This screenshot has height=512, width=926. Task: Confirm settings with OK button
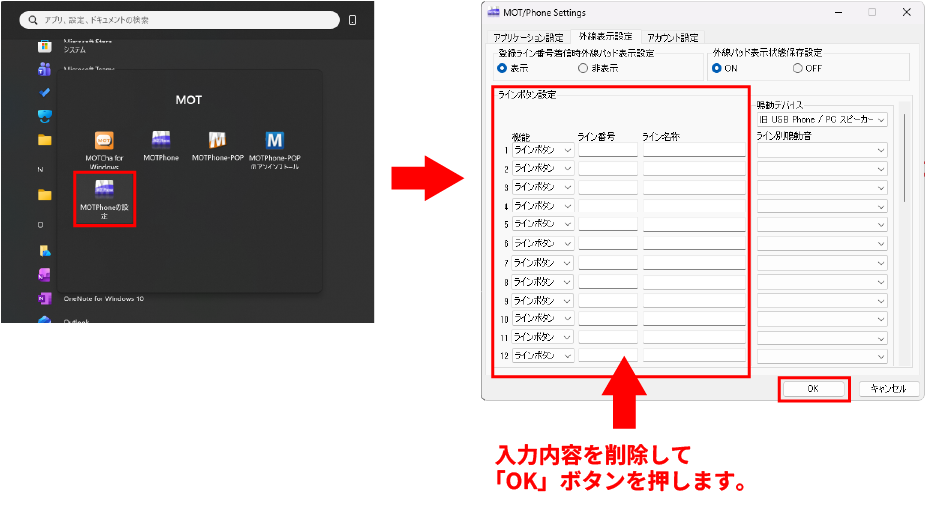[x=813, y=389]
